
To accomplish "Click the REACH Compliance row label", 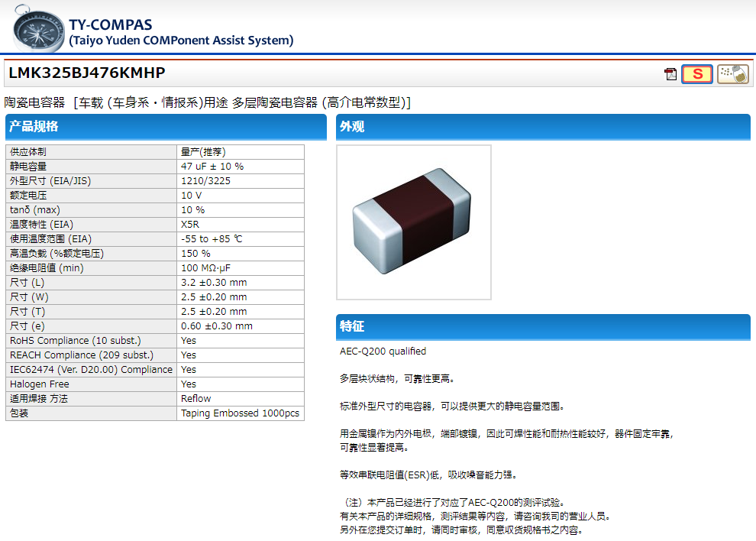I will coord(81,355).
